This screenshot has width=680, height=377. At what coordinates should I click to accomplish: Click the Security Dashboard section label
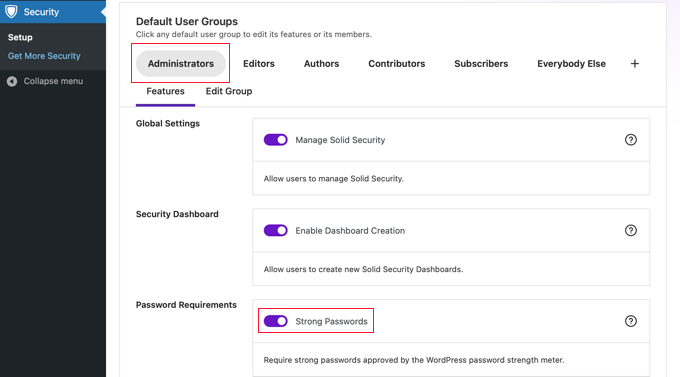click(x=177, y=214)
